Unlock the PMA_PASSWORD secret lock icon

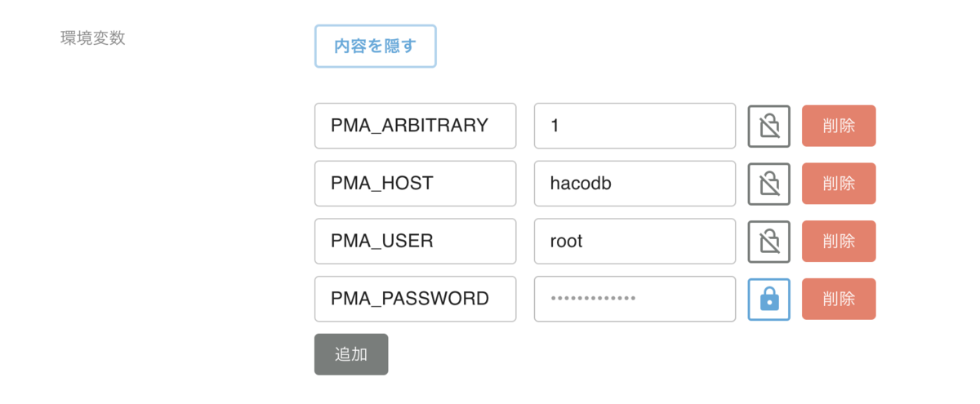[x=768, y=300]
